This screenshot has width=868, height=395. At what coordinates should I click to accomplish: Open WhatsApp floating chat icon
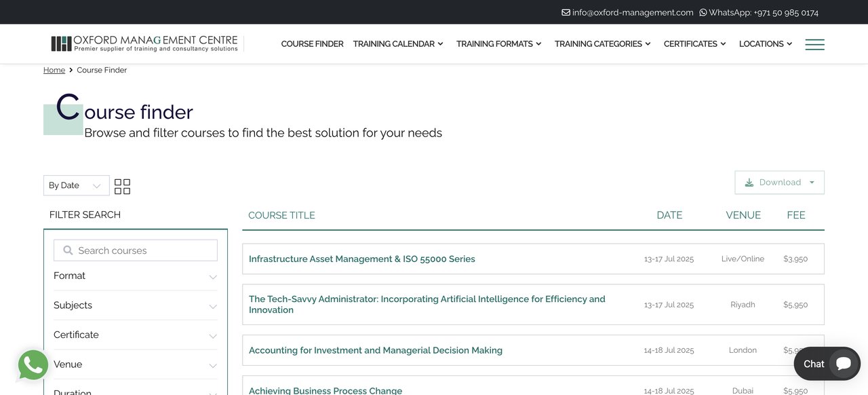tap(33, 365)
